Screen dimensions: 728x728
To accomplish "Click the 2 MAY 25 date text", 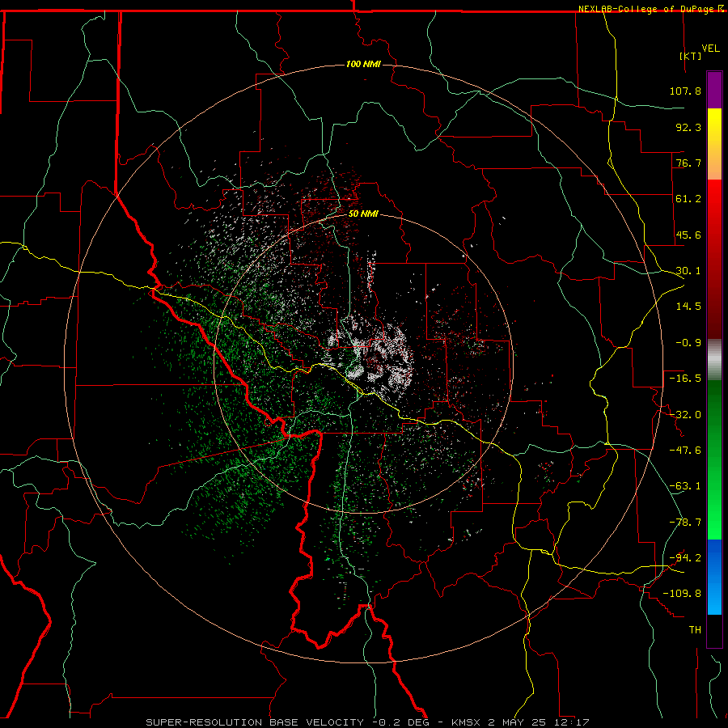I will (x=517, y=722).
